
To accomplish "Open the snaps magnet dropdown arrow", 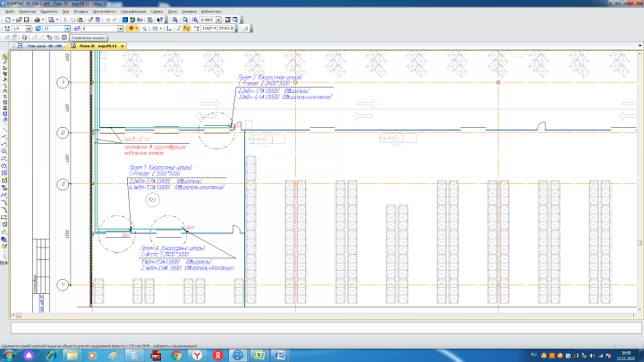I will pos(136,29).
